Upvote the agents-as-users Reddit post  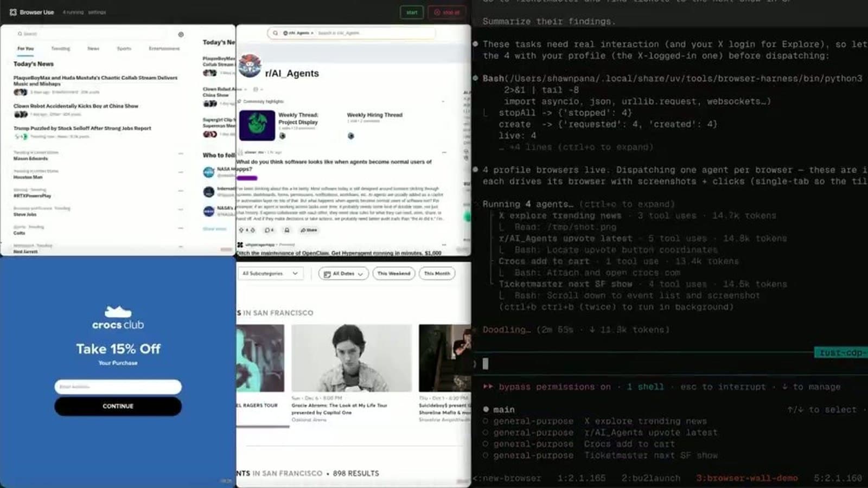[241, 230]
